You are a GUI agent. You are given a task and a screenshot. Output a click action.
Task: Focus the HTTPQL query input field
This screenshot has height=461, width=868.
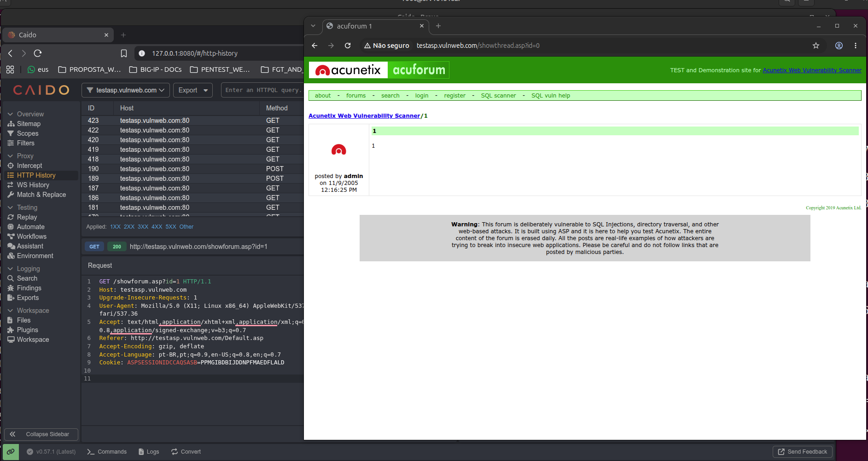(x=262, y=90)
